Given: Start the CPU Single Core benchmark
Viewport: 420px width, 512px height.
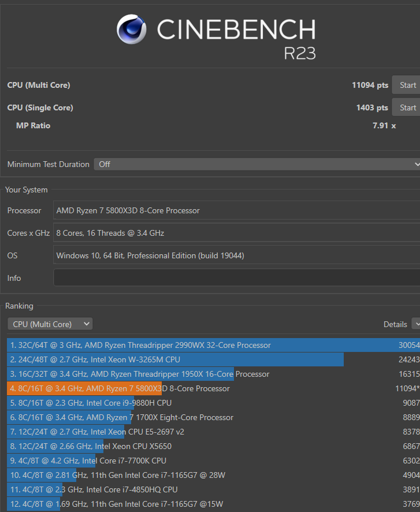Looking at the screenshot, I should point(406,107).
